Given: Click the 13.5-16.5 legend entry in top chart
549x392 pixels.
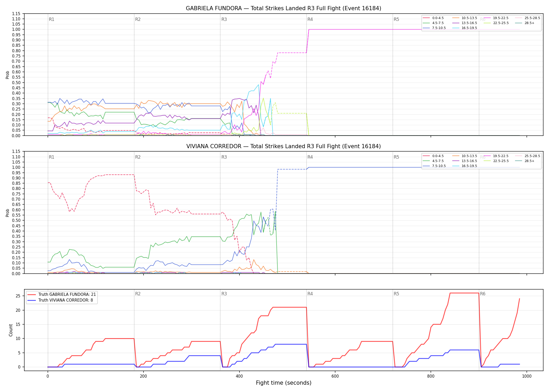Looking at the screenshot, I should (465, 23).
